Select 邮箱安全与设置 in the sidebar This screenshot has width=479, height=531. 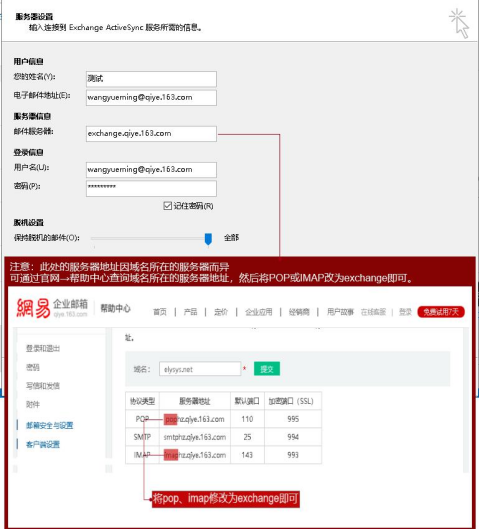coord(49,425)
